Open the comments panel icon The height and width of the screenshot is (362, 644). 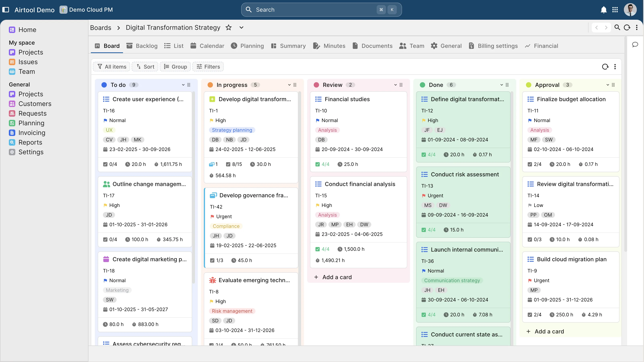pyautogui.click(x=635, y=44)
